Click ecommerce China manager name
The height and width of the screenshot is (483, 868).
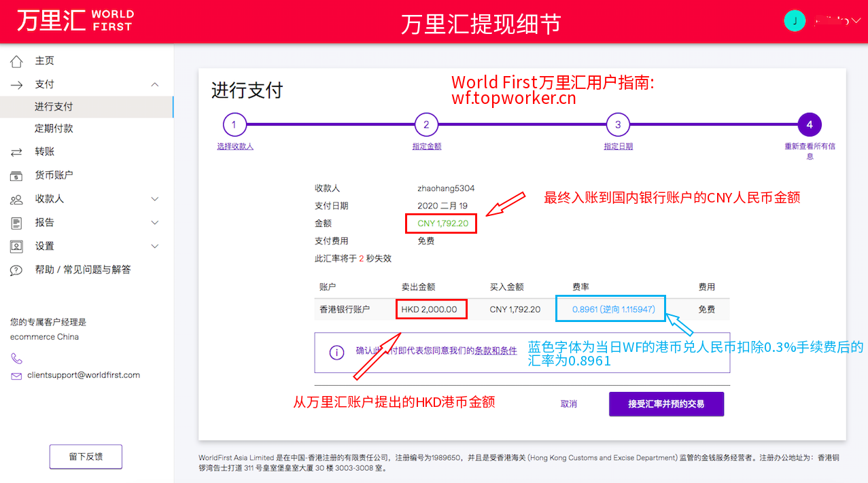coord(44,337)
